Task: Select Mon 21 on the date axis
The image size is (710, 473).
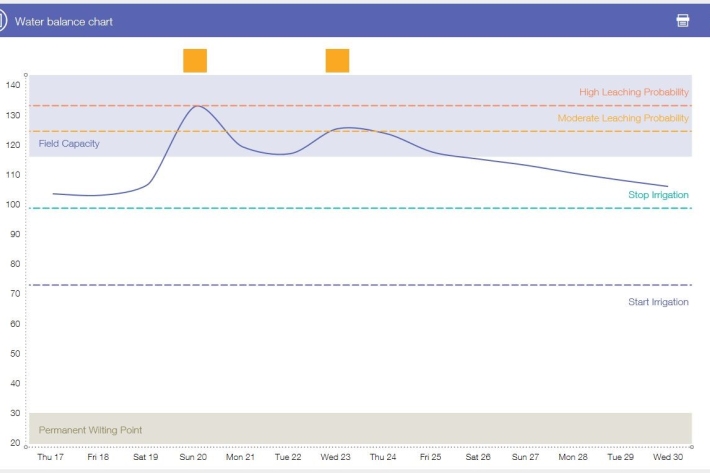Action: 240,457
